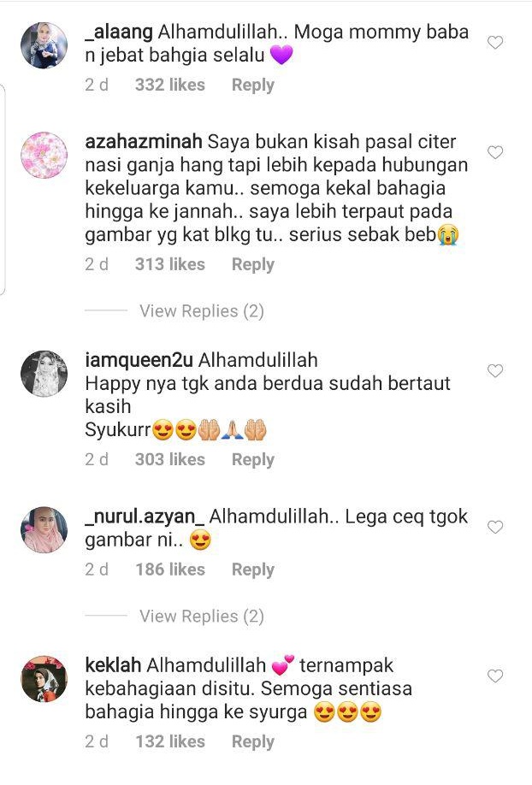Viewport: 532px width, 785px height.
Task: Open username iamqueen2u profile link
Action: 139,360
